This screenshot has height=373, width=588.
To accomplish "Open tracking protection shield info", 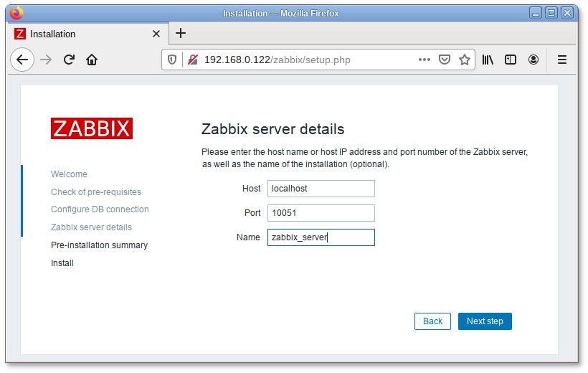I will click(172, 60).
